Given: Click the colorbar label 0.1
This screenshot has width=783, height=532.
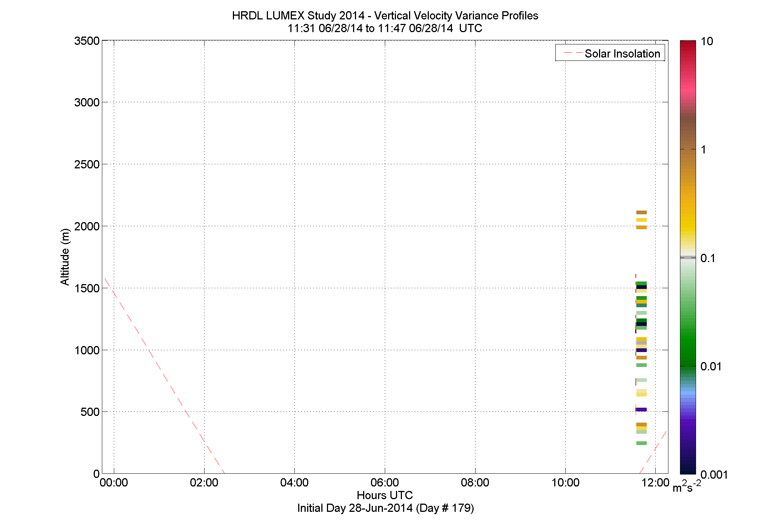Looking at the screenshot, I should tap(708, 258).
